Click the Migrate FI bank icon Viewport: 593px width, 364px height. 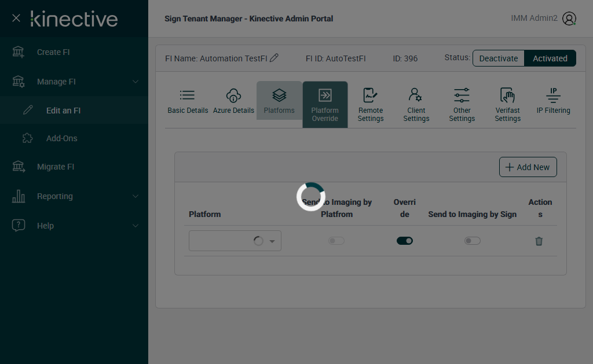tap(19, 167)
